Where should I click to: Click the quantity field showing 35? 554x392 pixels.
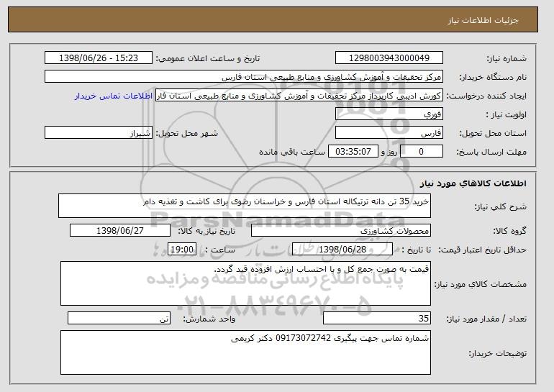(377, 318)
